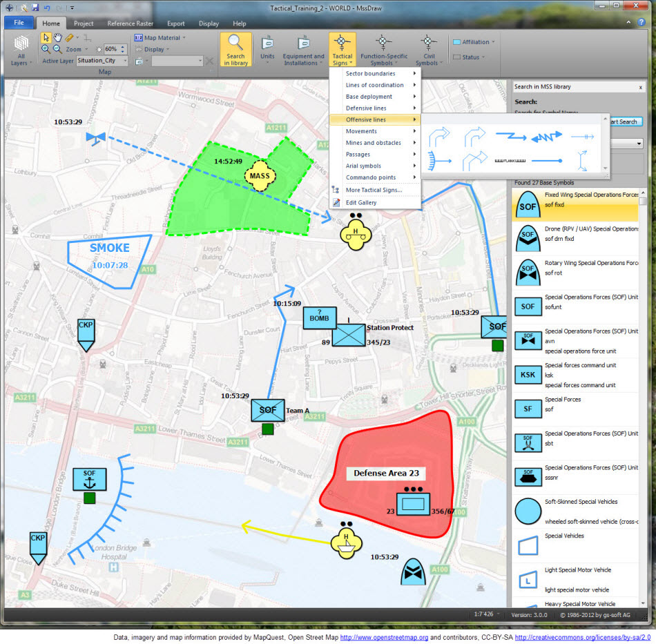Screen dimensions: 656x644
Task: Click the zoom-in magnifier icon
Action: tap(46, 49)
